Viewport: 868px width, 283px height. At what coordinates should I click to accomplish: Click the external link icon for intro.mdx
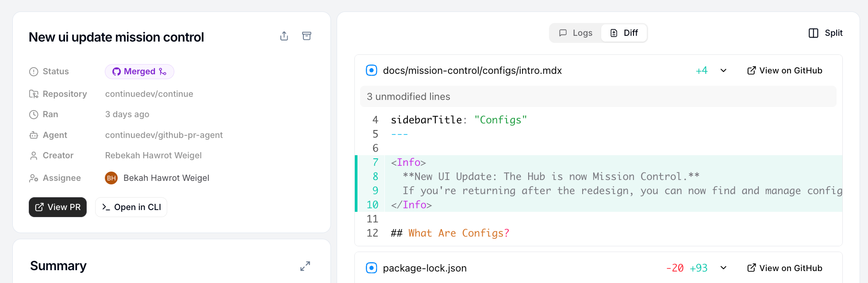(751, 71)
